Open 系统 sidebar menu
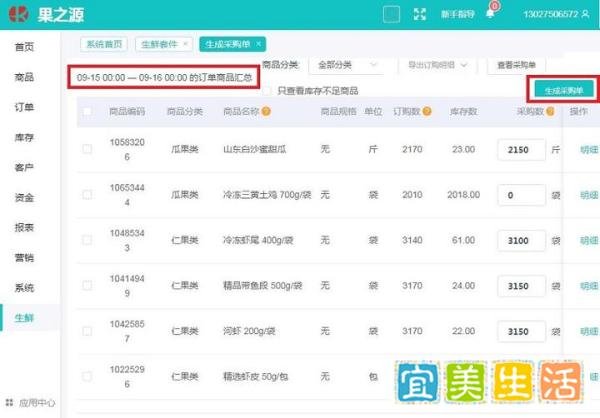The width and height of the screenshot is (600, 418). click(x=24, y=287)
